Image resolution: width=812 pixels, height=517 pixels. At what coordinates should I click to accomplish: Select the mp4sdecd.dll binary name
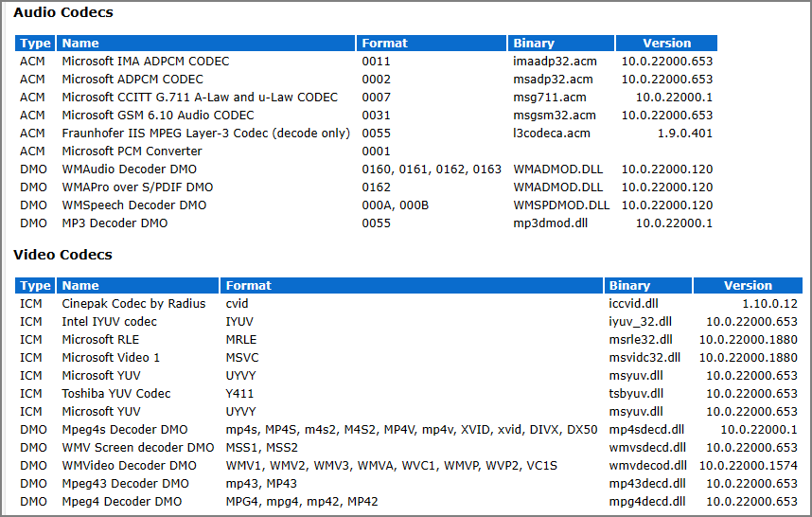tap(646, 429)
